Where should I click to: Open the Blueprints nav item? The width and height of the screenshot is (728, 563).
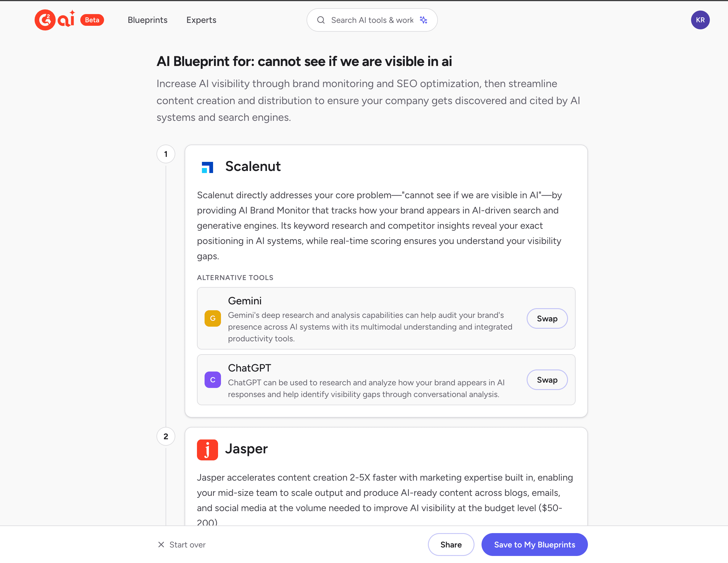[147, 20]
